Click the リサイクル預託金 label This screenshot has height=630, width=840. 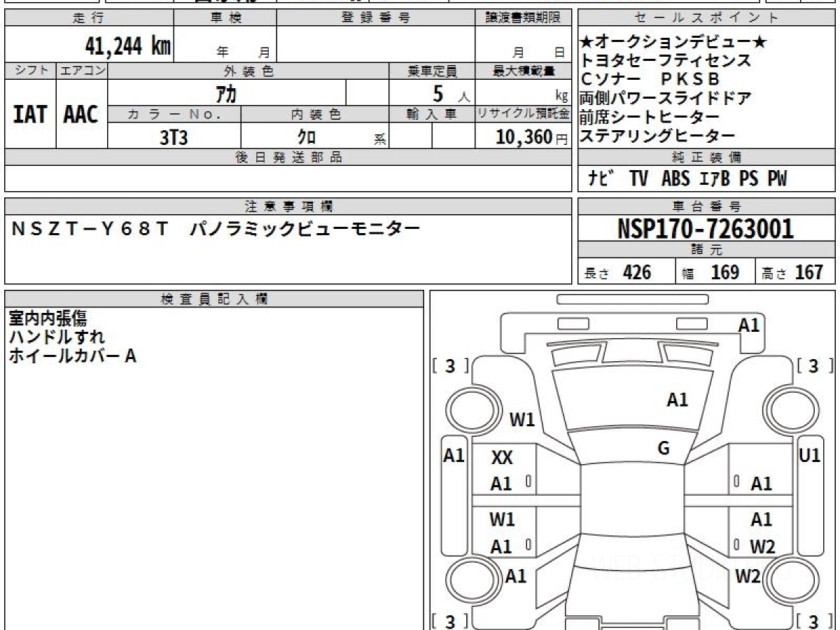pos(524,114)
